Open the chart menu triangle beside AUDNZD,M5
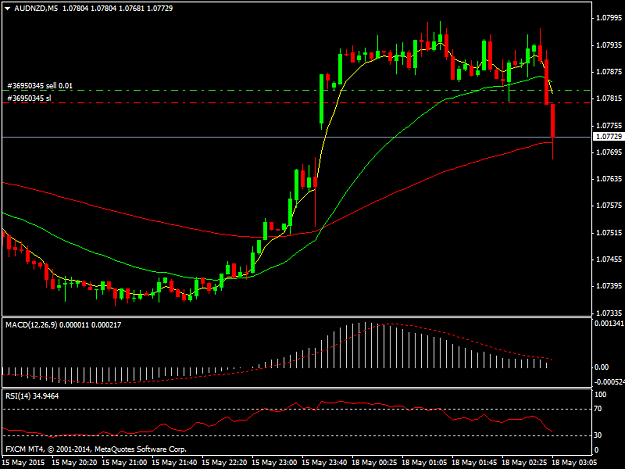Screen dimensions: 625x469 [x=7, y=8]
